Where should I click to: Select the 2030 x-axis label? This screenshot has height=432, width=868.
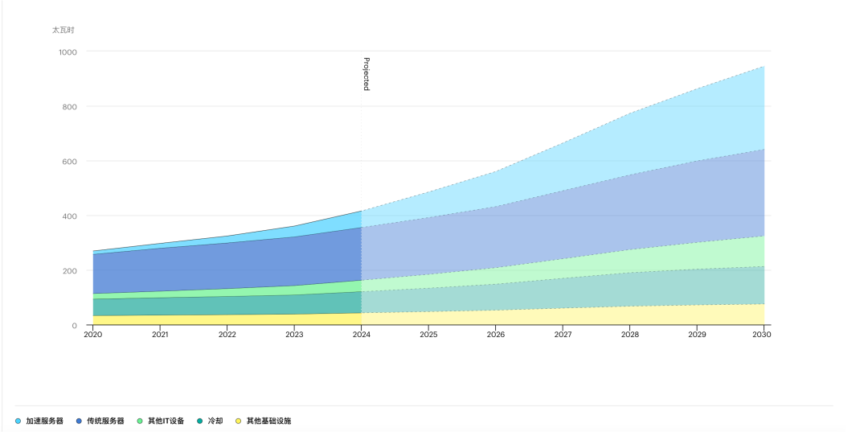(763, 335)
